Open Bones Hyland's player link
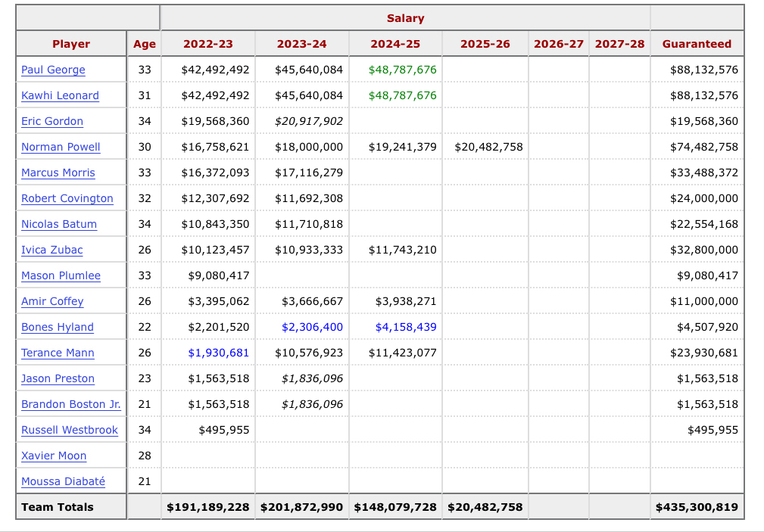Viewport: 764px width, 532px height. coord(58,328)
